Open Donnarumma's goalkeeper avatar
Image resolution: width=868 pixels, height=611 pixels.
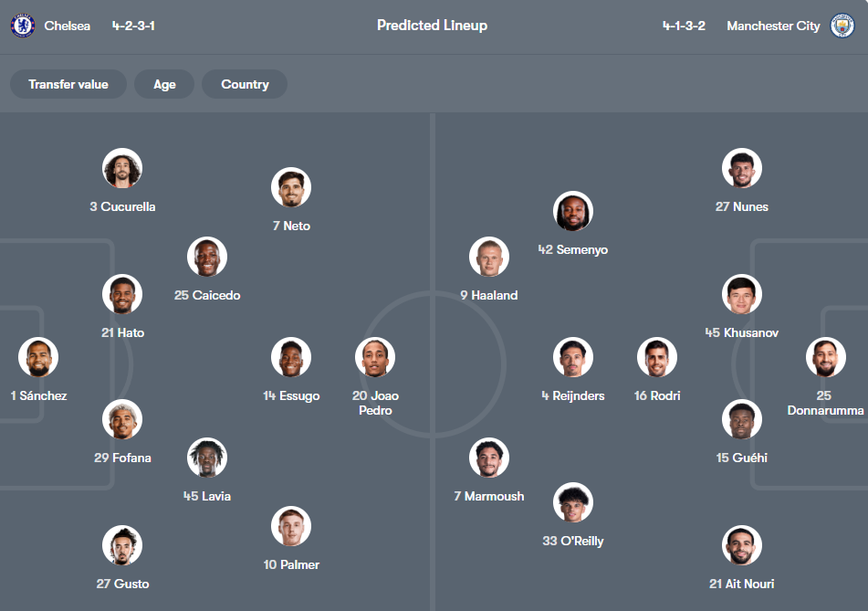point(825,357)
